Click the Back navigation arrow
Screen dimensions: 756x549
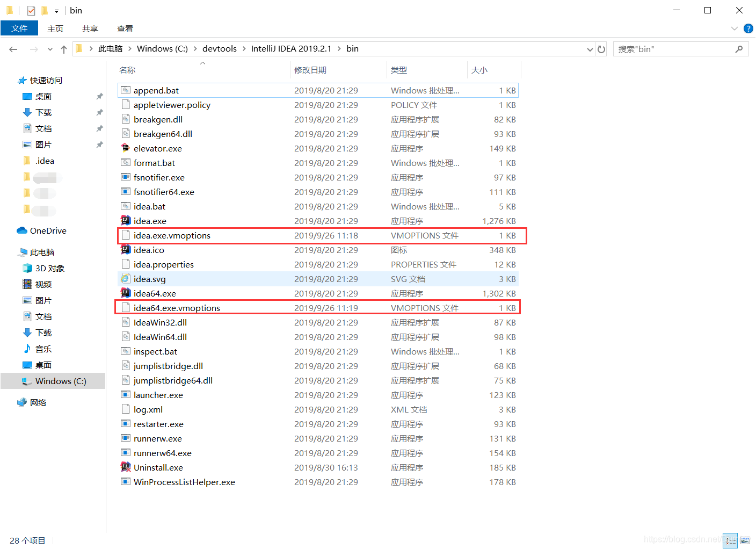click(x=13, y=49)
